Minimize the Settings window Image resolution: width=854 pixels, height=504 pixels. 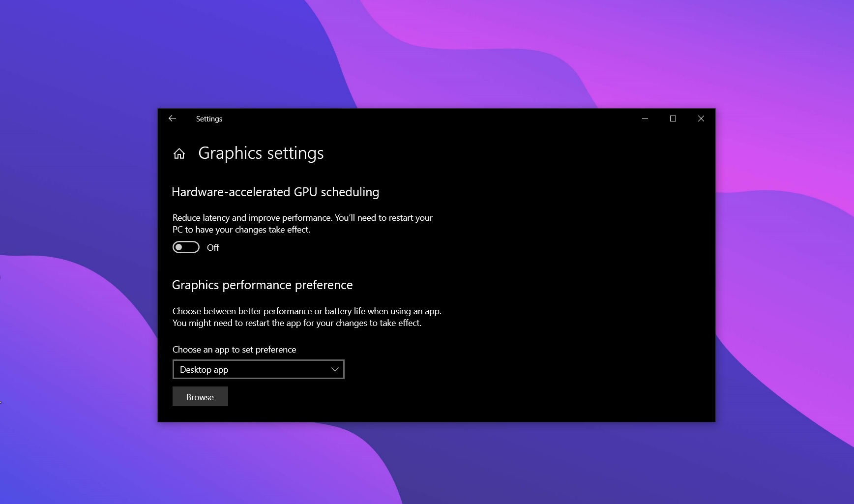645,119
